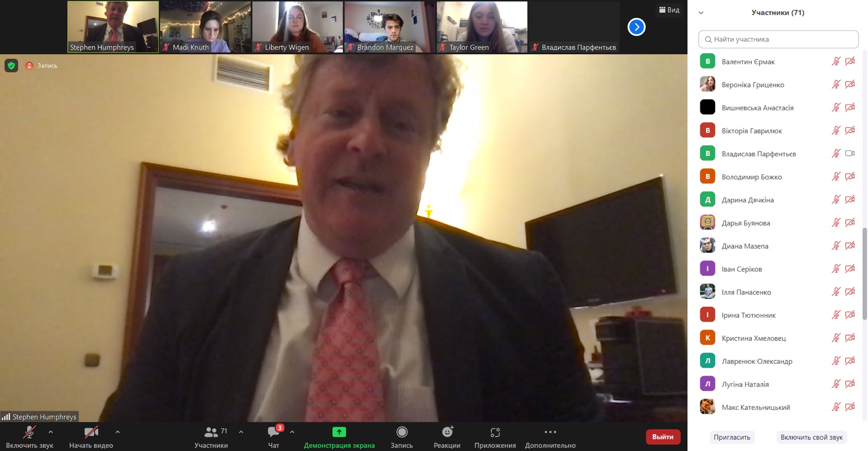Click camera-off icon for Вишневська Анастасія
Screen dimensions: 868x451
850,107
